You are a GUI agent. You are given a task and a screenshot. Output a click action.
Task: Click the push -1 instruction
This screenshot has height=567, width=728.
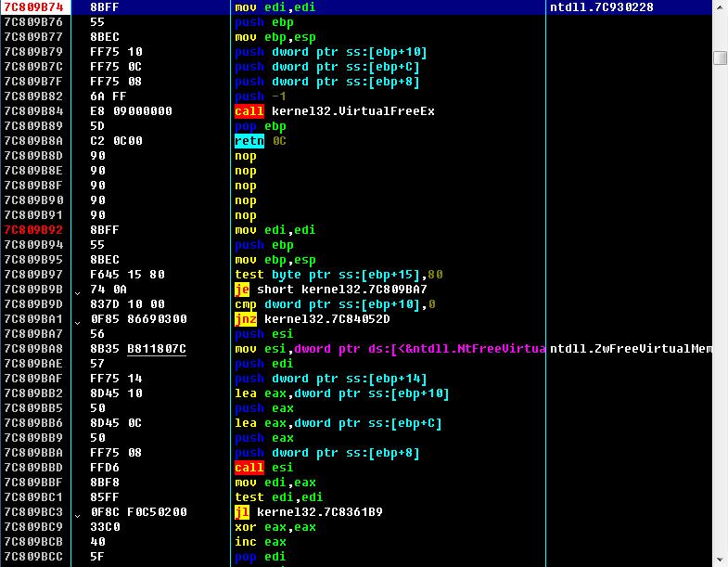click(260, 97)
